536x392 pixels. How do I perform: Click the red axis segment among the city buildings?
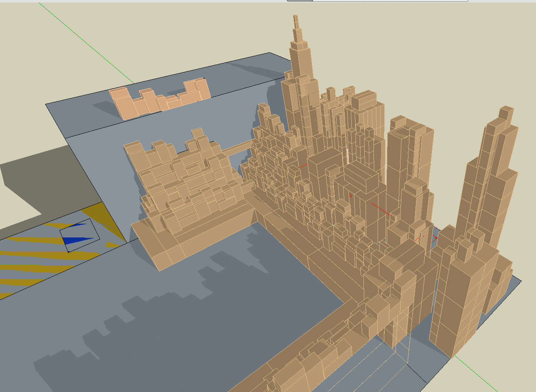380,209
